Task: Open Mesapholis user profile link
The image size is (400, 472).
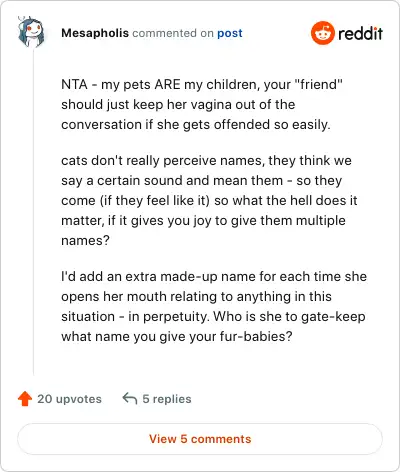Action: click(95, 33)
